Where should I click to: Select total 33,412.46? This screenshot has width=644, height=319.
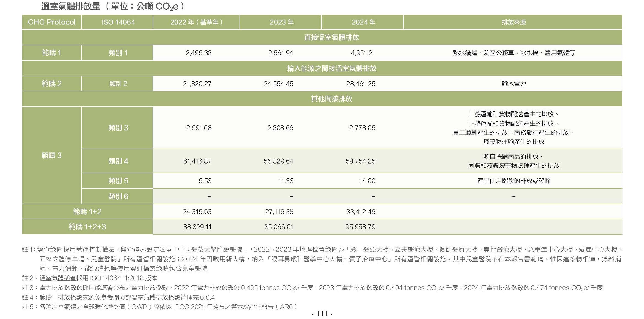click(x=361, y=211)
